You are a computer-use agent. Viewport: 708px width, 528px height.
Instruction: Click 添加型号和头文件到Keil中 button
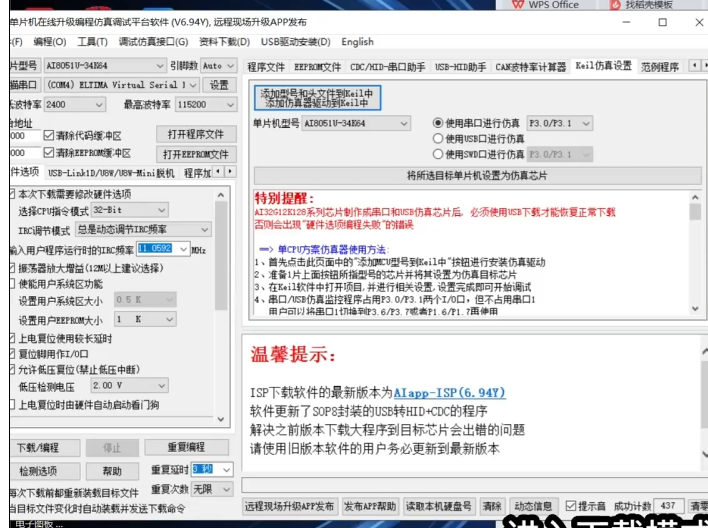tap(317, 98)
